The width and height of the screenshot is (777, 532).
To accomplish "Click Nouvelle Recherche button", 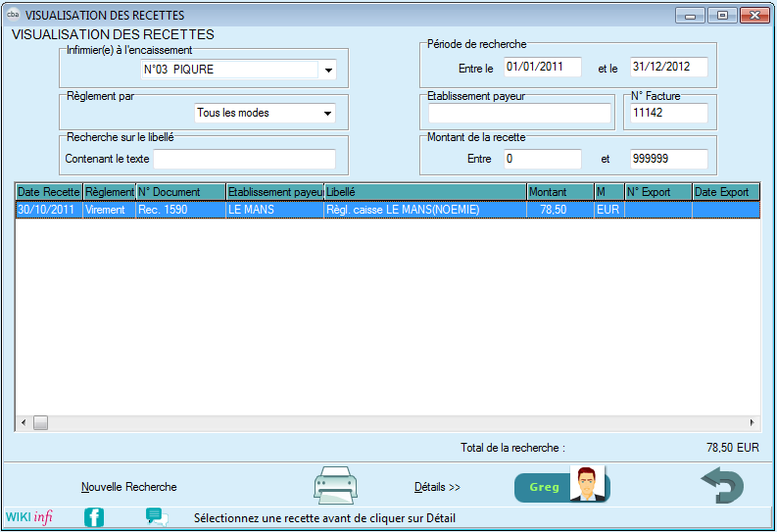I will tap(128, 487).
